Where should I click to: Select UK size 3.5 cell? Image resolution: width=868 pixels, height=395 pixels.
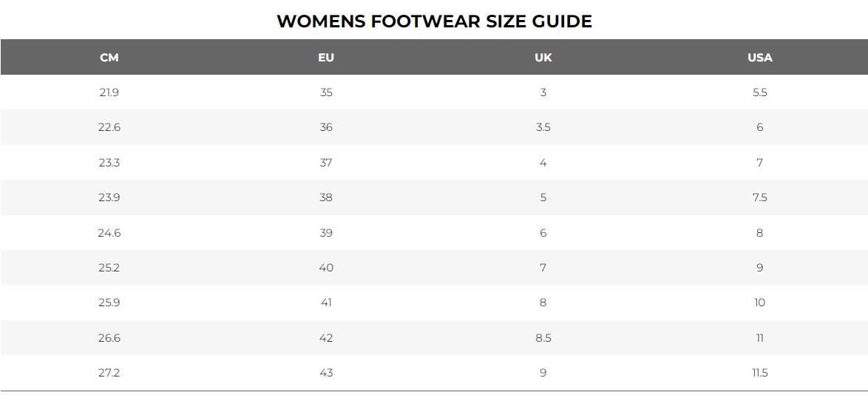coord(543,127)
